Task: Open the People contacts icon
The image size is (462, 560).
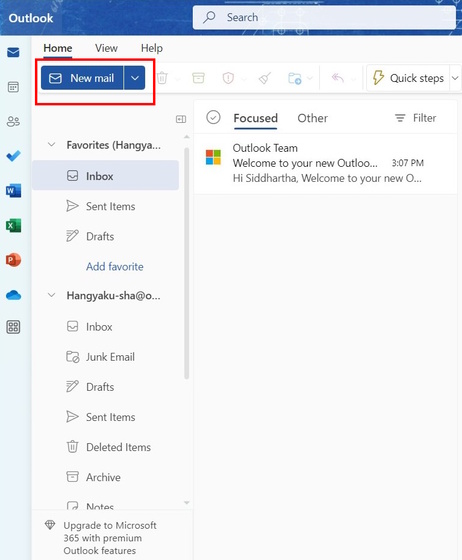Action: click(x=13, y=121)
